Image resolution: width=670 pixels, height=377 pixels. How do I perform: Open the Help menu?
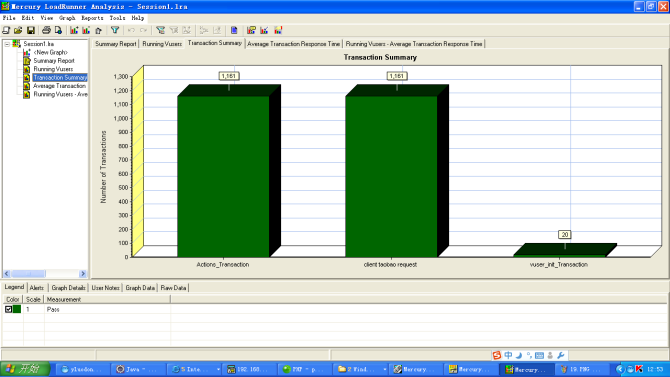tap(138, 18)
